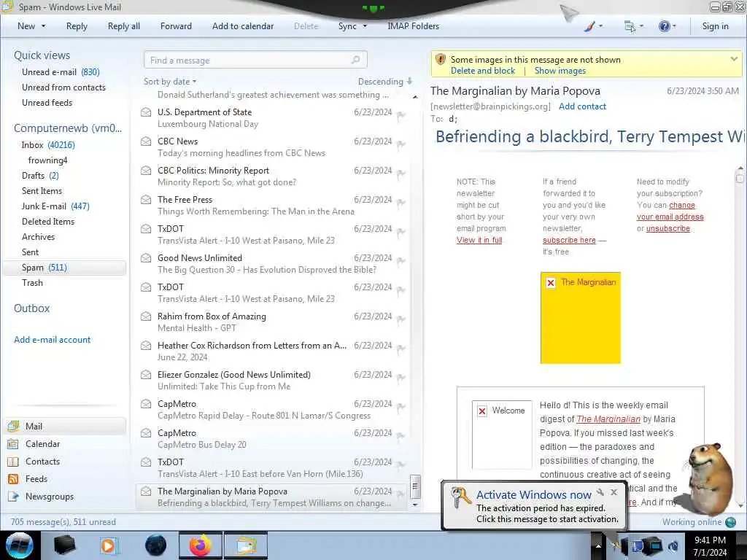Viewport: 747px width, 560px height.
Task: Click the Working online globe icon in status bar
Action: tap(730, 522)
